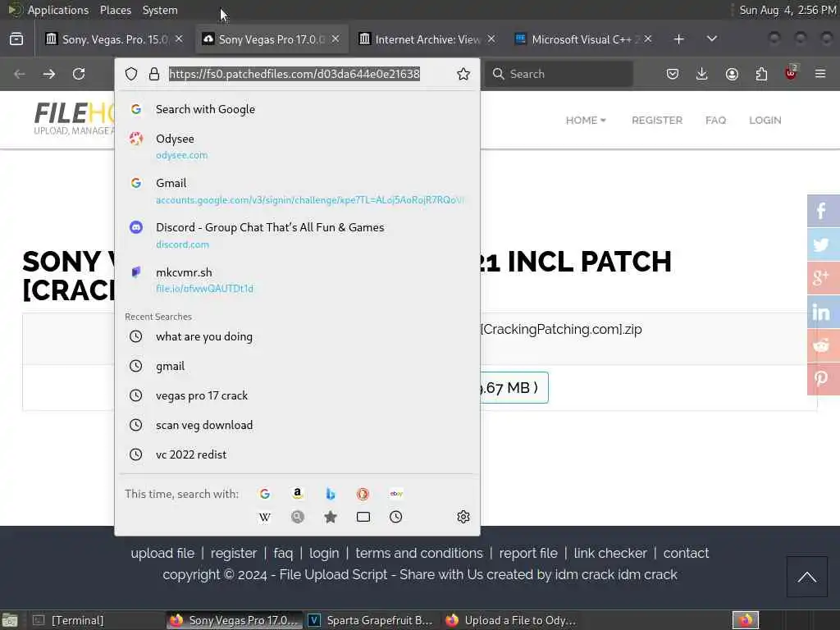Share on Reddit sidebar icon
This screenshot has width=840, height=630.
point(823,345)
